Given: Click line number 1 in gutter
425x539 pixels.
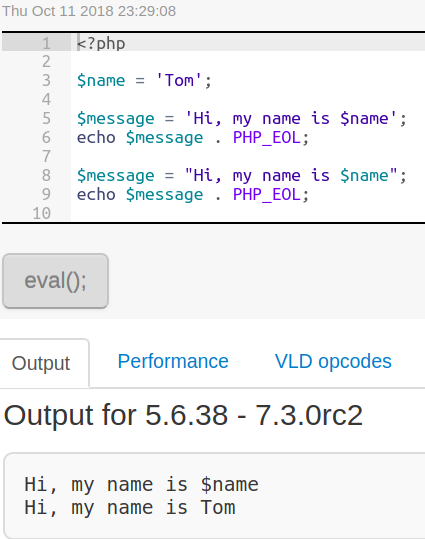Looking at the screenshot, I should click(x=46, y=44).
